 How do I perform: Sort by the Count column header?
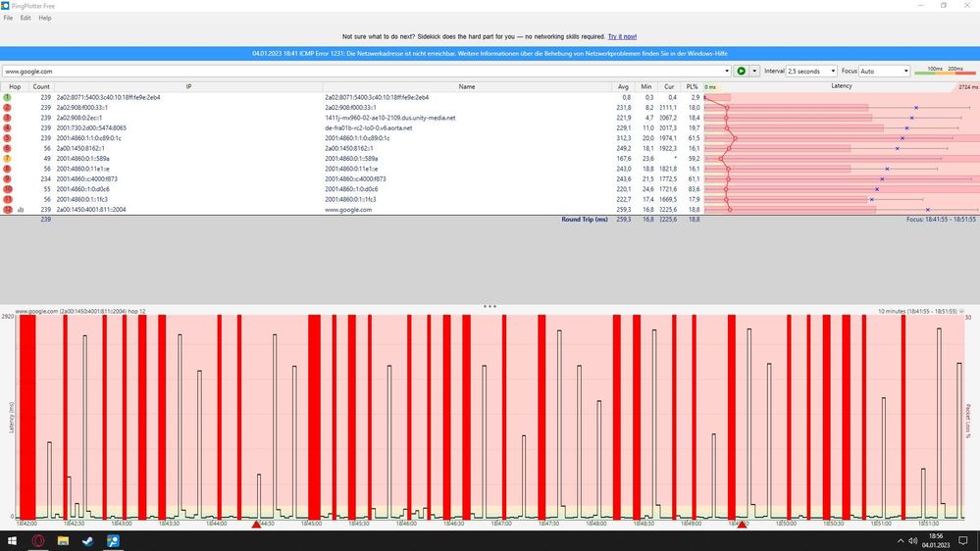click(x=41, y=87)
